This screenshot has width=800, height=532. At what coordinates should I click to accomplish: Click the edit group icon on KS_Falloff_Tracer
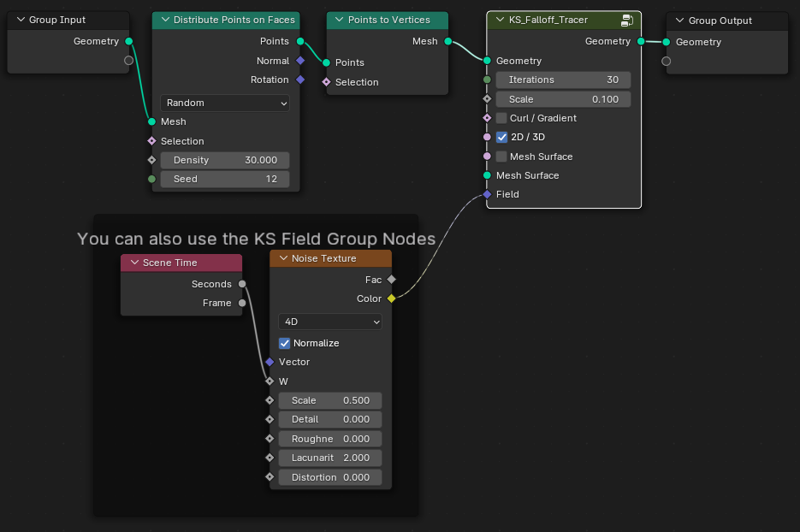[628, 19]
